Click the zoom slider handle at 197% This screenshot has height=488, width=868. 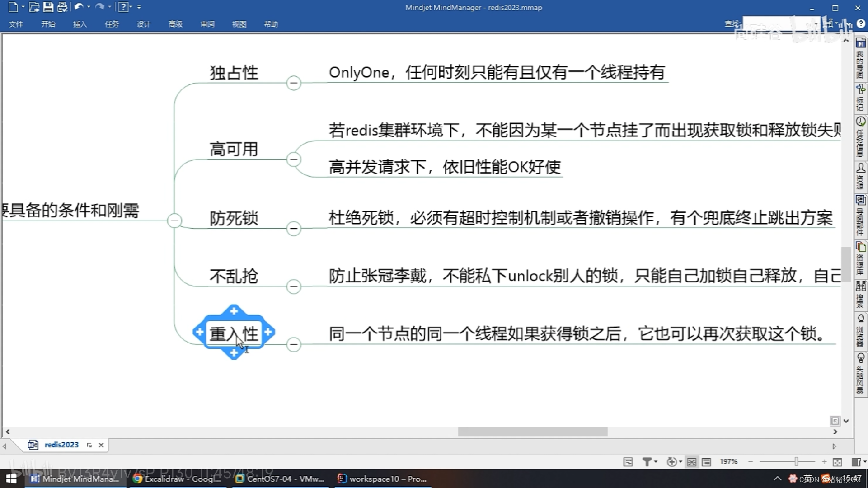point(796,461)
